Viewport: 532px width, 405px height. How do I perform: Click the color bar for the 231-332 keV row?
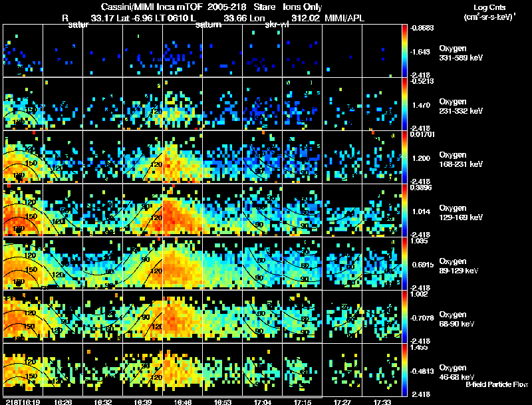(x=404, y=104)
